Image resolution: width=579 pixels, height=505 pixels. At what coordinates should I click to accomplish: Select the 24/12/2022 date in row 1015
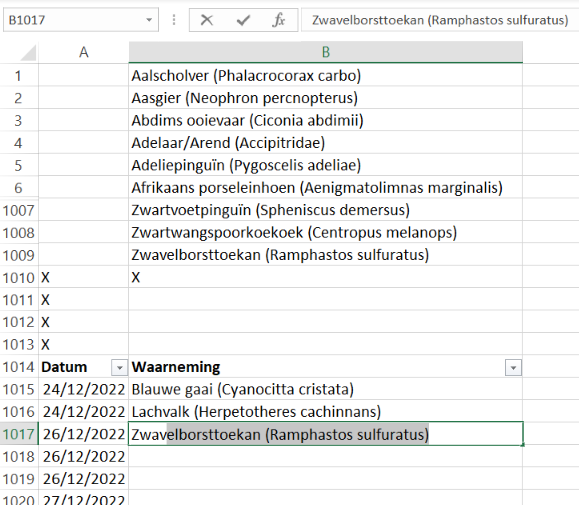[x=83, y=389]
